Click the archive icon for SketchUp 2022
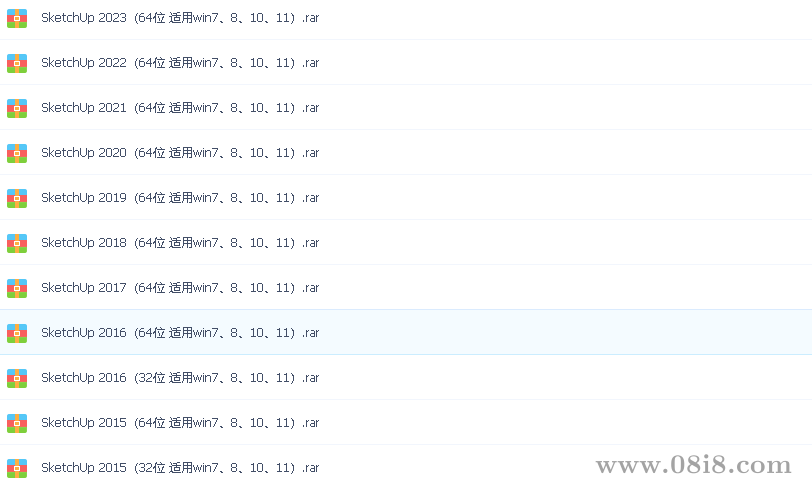Image resolution: width=812 pixels, height=483 pixels. tap(17, 63)
